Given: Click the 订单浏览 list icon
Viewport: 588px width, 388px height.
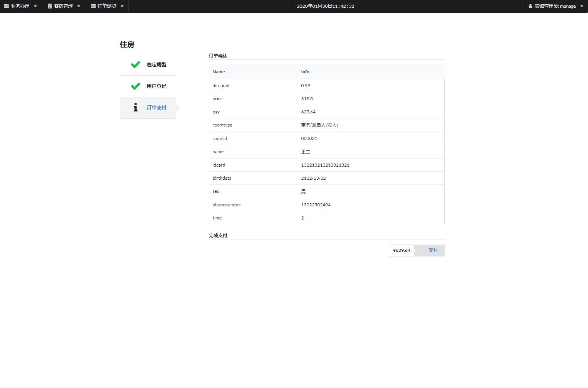Looking at the screenshot, I should click(92, 6).
